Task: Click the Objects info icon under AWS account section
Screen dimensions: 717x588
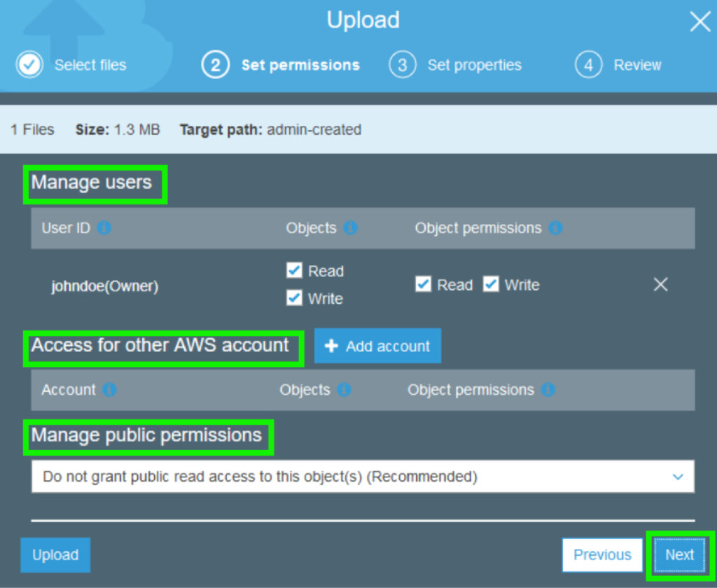Action: [344, 390]
